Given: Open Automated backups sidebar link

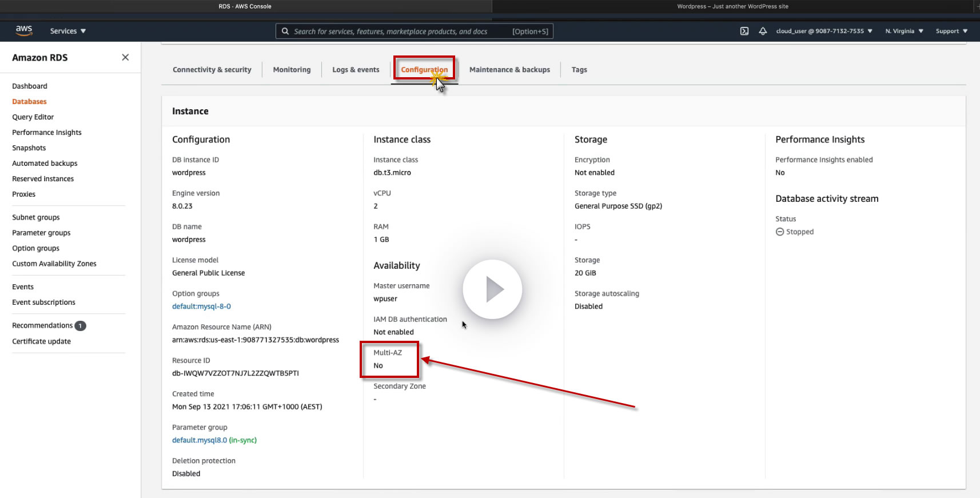Looking at the screenshot, I should tap(45, 164).
